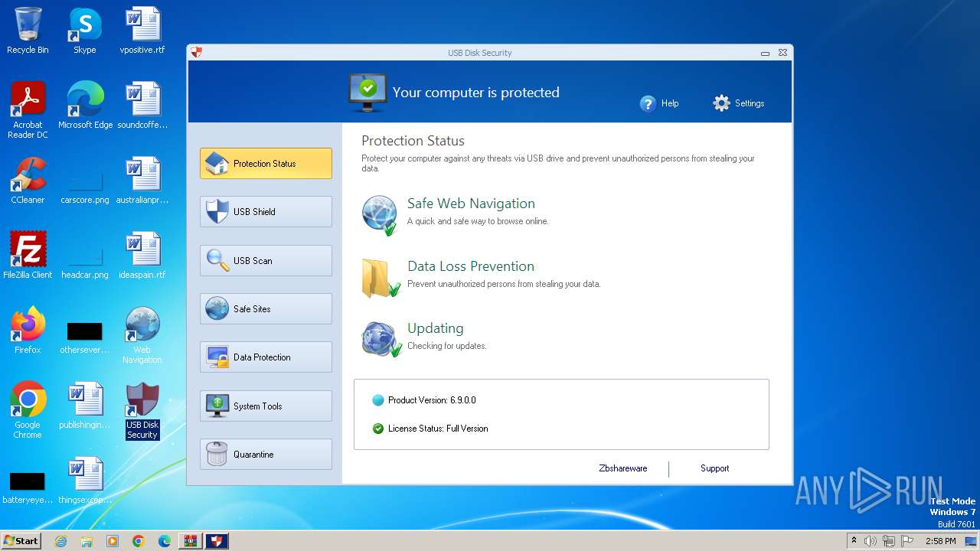Open thingsexcep document on desktop
The image size is (980, 551).
pos(85,481)
